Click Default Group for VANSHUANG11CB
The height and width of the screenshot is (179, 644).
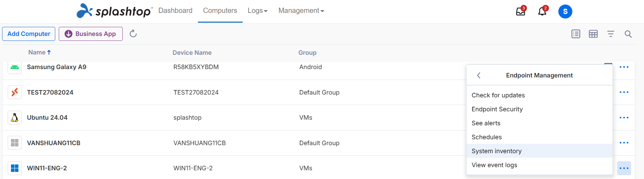pyautogui.click(x=319, y=143)
